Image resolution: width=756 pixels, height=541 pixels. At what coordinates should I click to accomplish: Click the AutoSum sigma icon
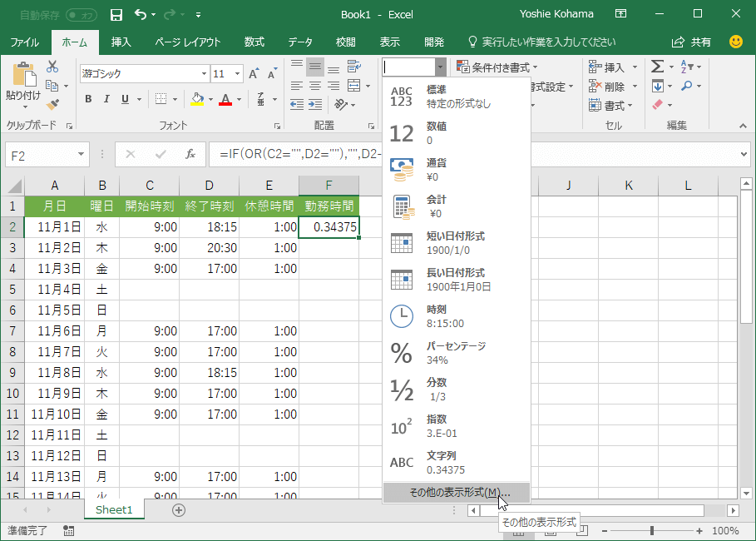coord(658,67)
